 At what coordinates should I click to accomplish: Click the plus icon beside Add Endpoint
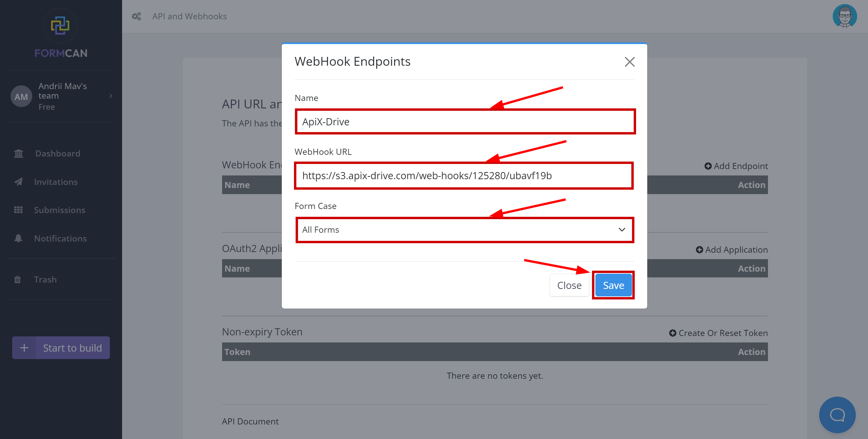(708, 166)
